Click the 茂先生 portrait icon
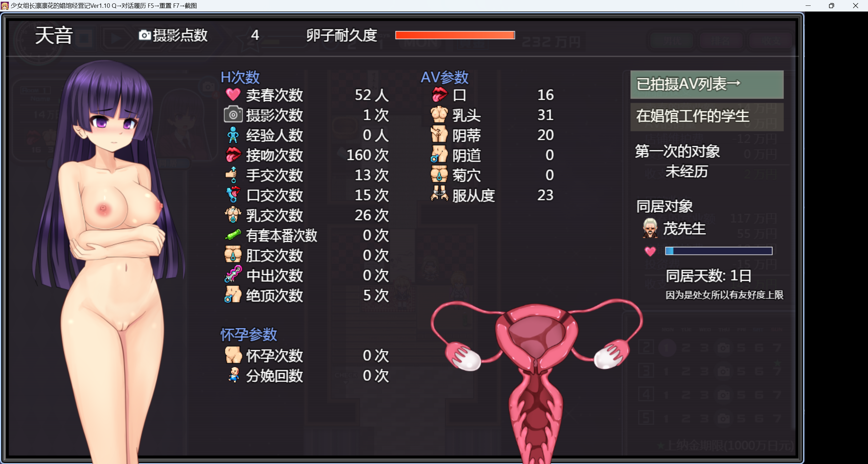Image resolution: width=868 pixels, height=464 pixels. tap(650, 228)
